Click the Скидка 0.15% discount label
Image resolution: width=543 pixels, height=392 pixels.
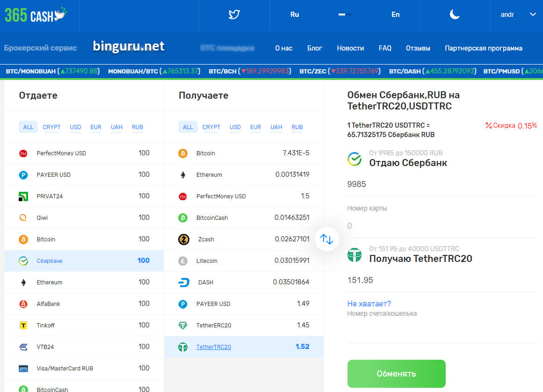coord(511,125)
